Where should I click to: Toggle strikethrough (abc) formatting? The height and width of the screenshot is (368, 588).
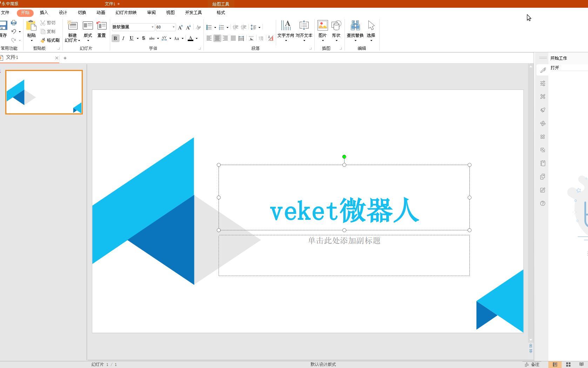pyautogui.click(x=152, y=38)
